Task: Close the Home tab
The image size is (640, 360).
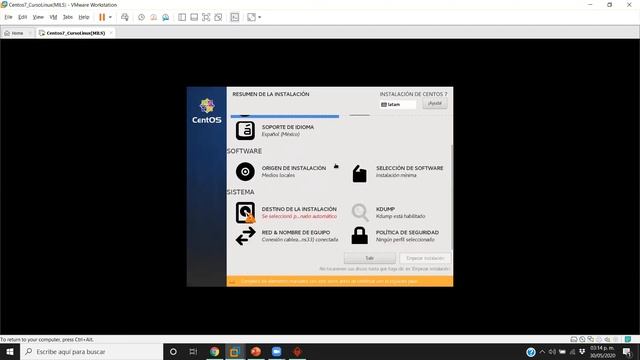Action: click(30, 33)
